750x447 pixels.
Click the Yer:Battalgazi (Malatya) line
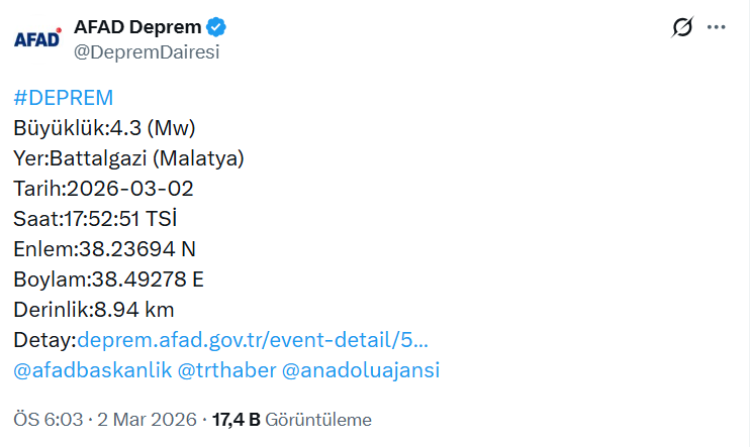tap(129, 158)
